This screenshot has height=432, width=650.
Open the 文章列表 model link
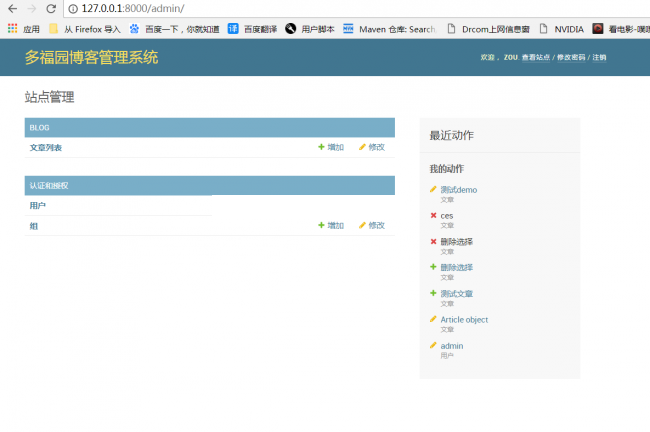pos(46,148)
